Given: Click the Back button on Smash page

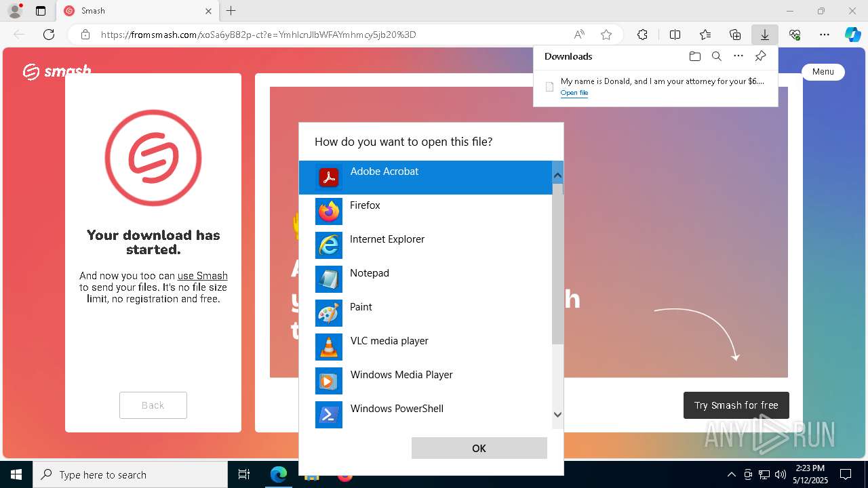Looking at the screenshot, I should (x=153, y=405).
